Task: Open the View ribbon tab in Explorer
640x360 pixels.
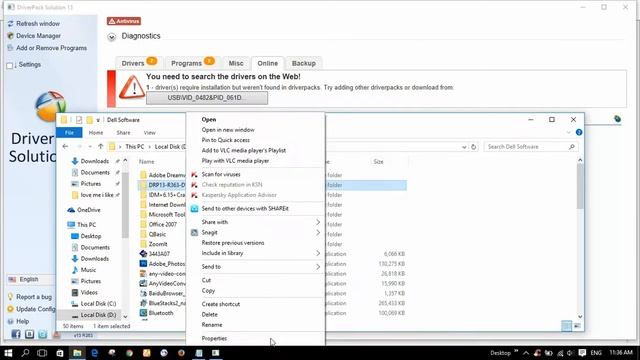Action: [x=149, y=133]
